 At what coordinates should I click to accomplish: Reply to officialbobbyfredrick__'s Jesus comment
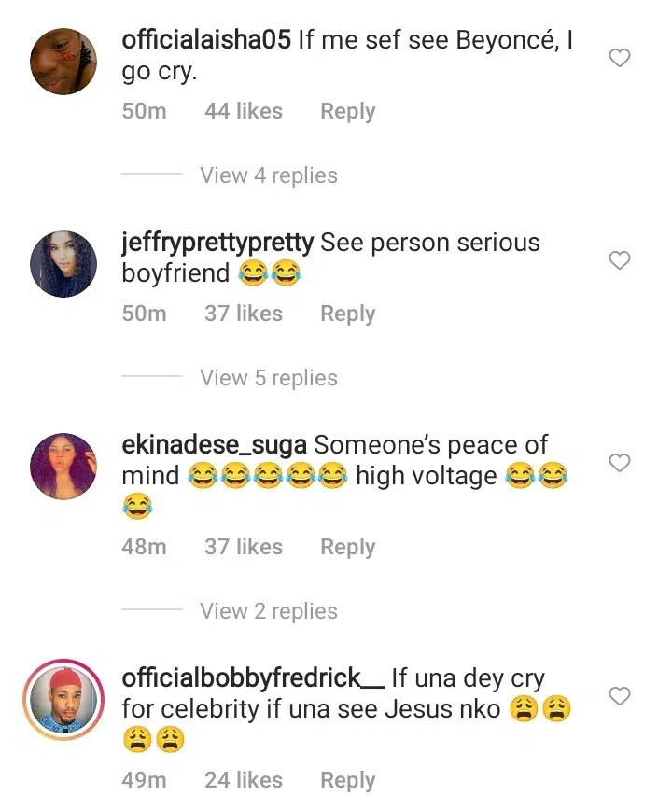point(348,780)
